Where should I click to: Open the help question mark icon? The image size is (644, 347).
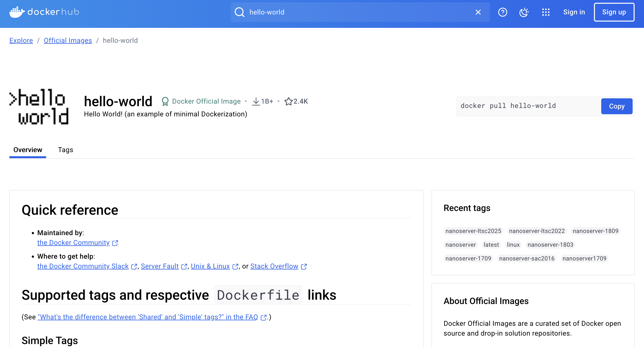tap(503, 12)
